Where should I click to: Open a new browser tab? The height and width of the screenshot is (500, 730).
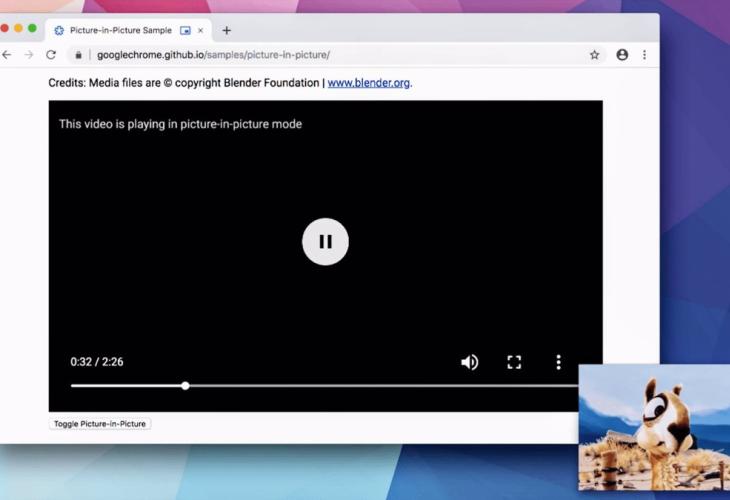[x=226, y=30]
